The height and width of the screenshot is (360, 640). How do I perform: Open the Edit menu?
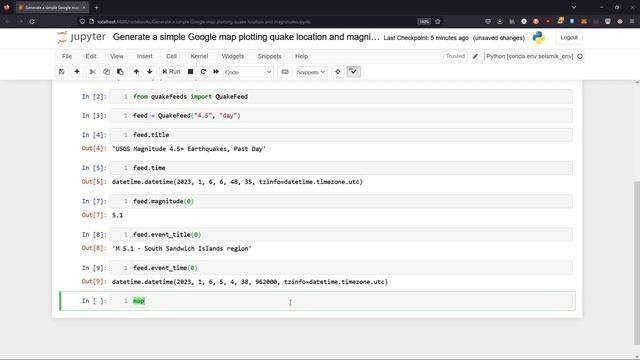pos(91,56)
